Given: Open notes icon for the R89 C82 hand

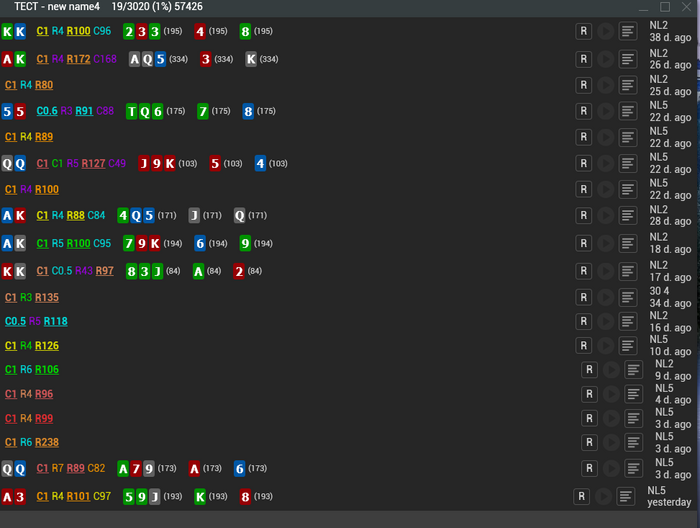Looking at the screenshot, I should pos(633,468).
